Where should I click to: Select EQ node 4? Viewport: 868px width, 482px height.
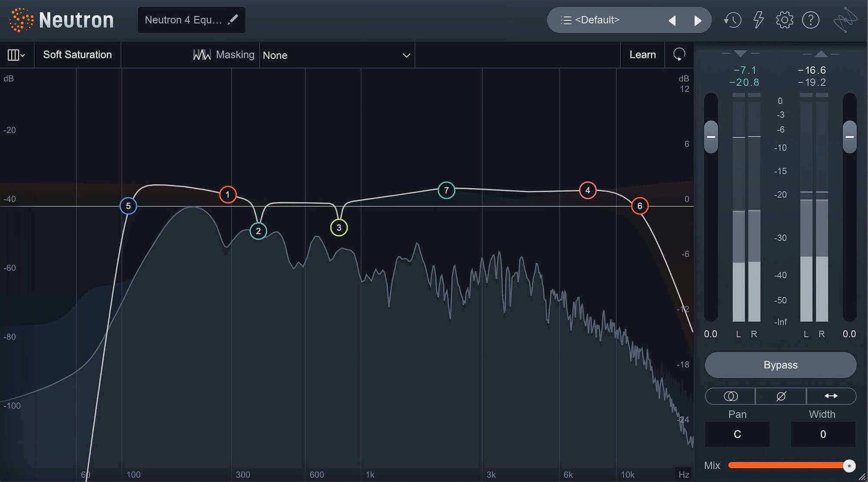587,190
